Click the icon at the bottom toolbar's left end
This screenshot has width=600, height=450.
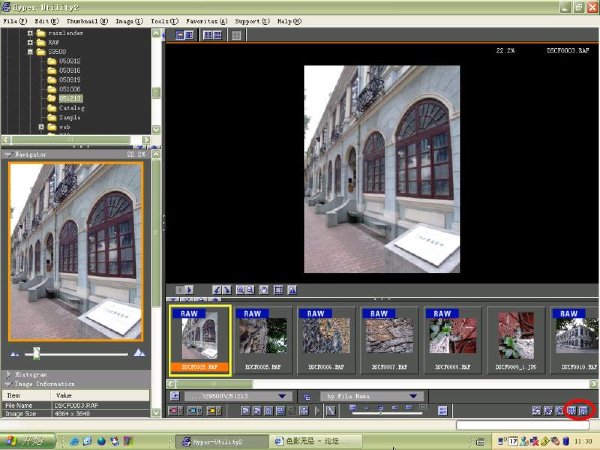pyautogui.click(x=175, y=411)
